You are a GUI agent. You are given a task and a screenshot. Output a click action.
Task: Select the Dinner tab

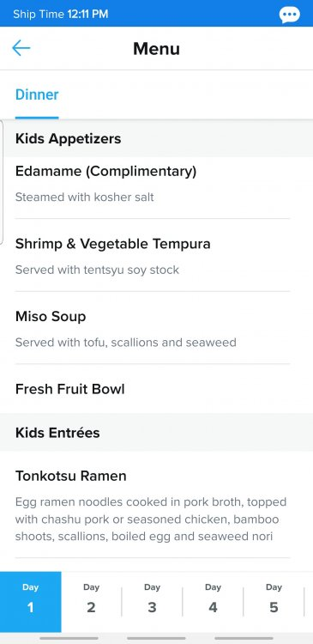coord(37,94)
